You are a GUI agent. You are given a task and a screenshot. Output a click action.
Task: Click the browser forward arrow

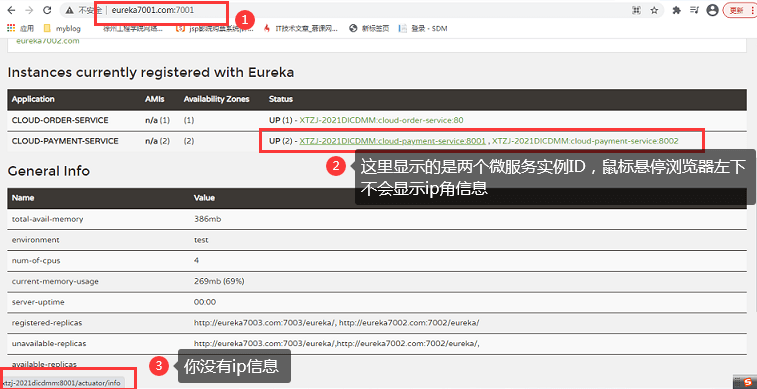coord(29,10)
